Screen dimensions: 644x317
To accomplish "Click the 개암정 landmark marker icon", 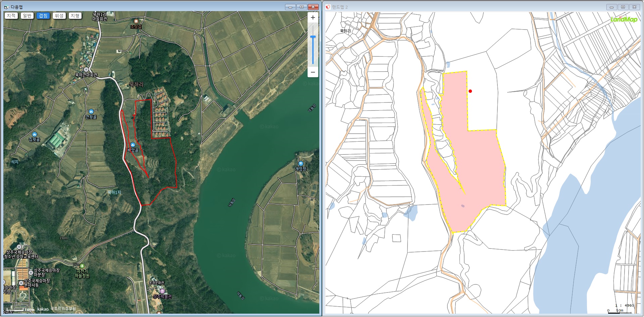I will [301, 164].
